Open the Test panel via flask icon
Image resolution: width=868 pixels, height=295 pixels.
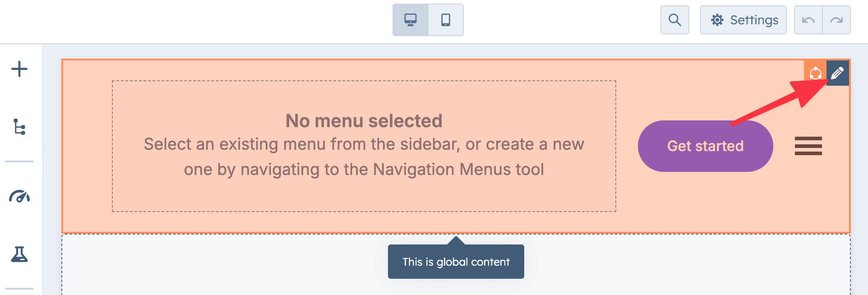point(19,256)
